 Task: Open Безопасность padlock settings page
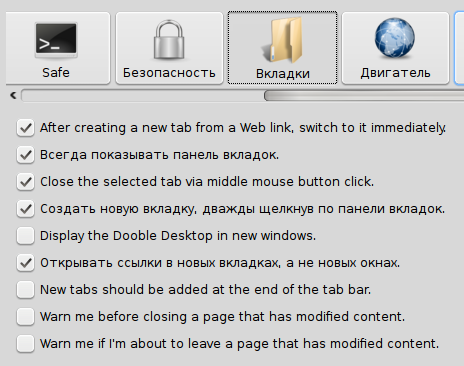click(x=169, y=48)
